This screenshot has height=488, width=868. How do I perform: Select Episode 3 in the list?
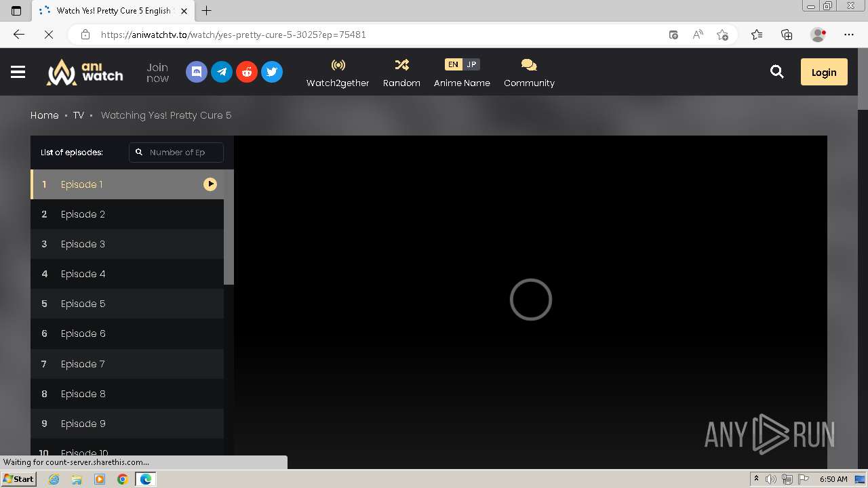pyautogui.click(x=127, y=244)
